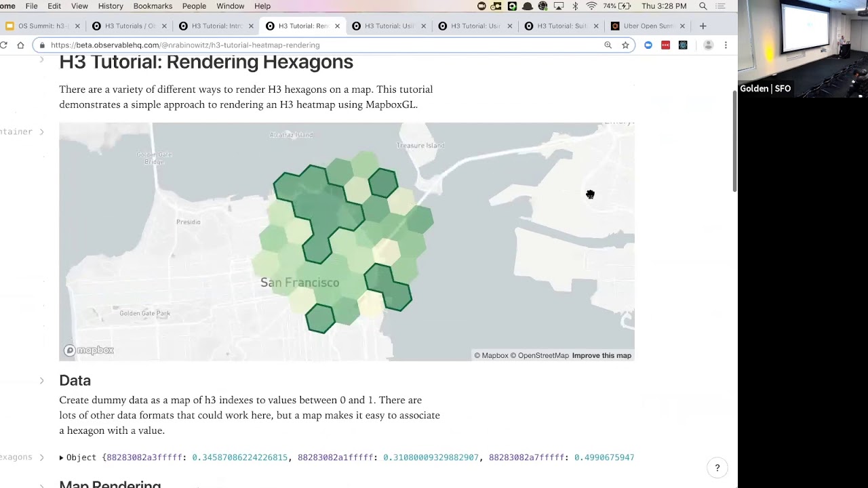Open the red dots password extension
868x488 pixels.
(665, 45)
